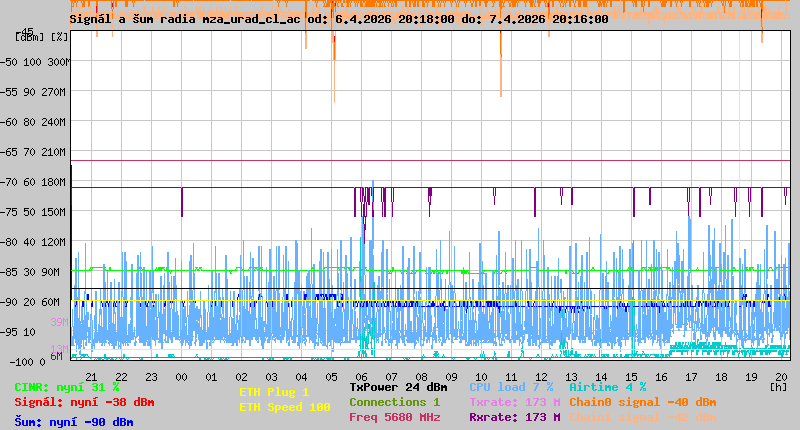The height and width of the screenshot is (430, 800).
Task: Click the 'CPU load 7 %' legend entry
Action: (511, 388)
